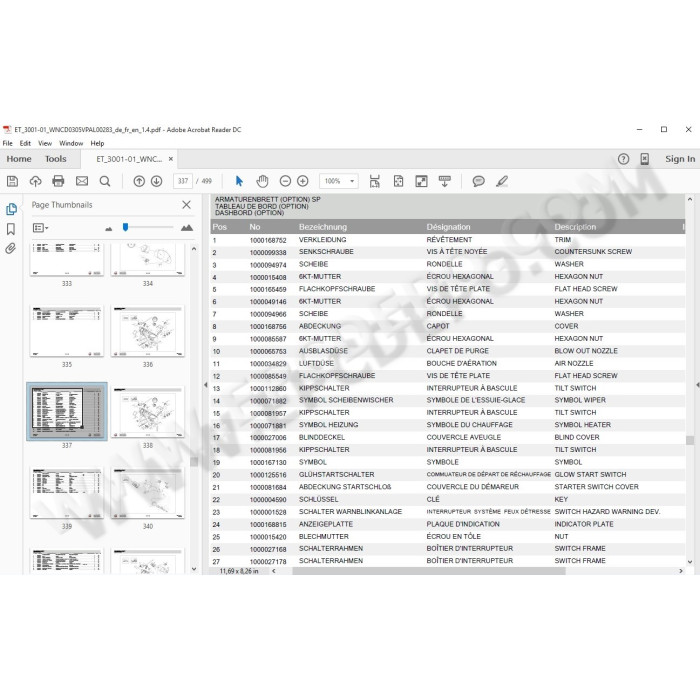Open thumbnail options dropdown menu
This screenshot has width=700, height=700.
click(x=40, y=228)
